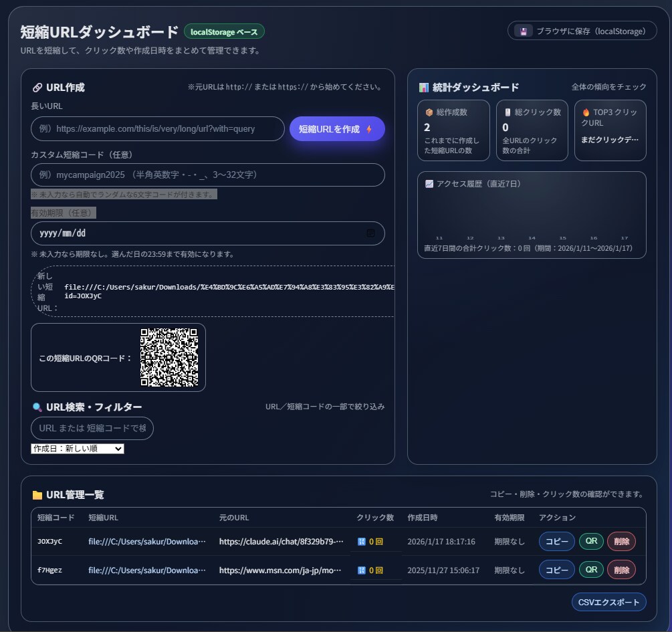Click the 短縮コード column header
Screen dimensions: 672x632
tap(55, 518)
